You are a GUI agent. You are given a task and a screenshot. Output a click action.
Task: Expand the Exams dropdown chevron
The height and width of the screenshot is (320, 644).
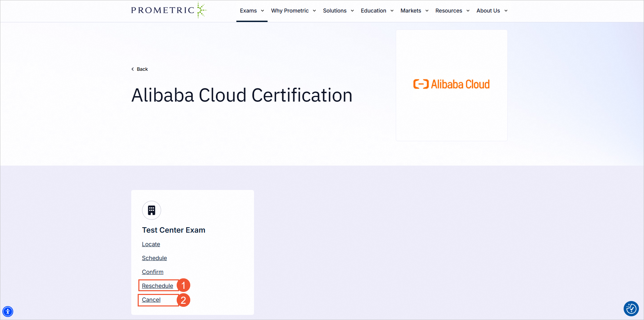(262, 11)
